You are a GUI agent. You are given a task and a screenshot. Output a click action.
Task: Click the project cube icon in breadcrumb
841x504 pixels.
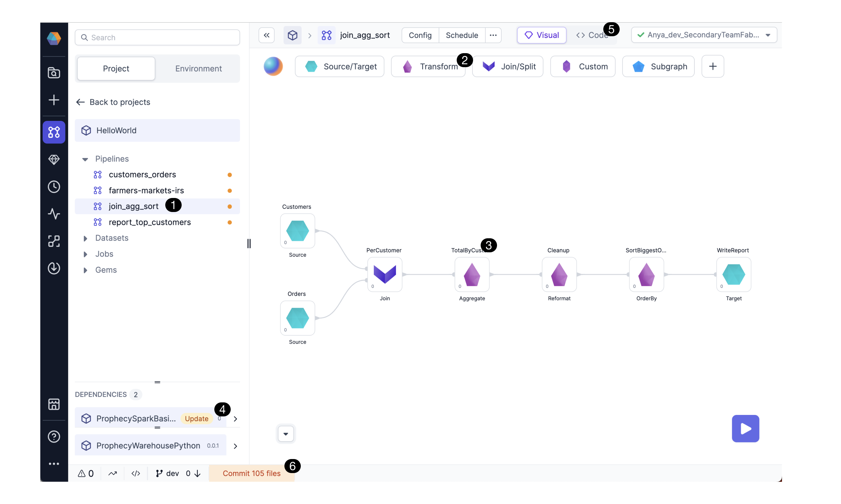coord(292,35)
